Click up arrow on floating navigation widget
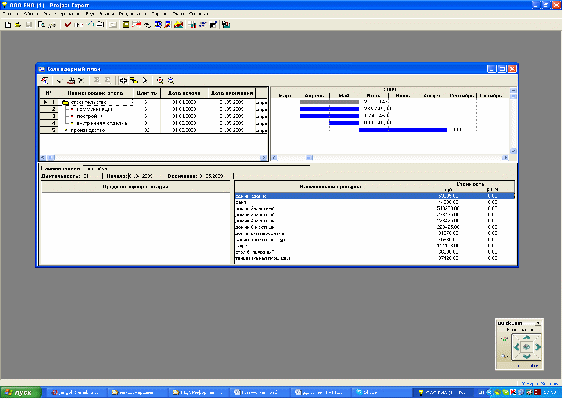563x399 pixels. (x=527, y=337)
